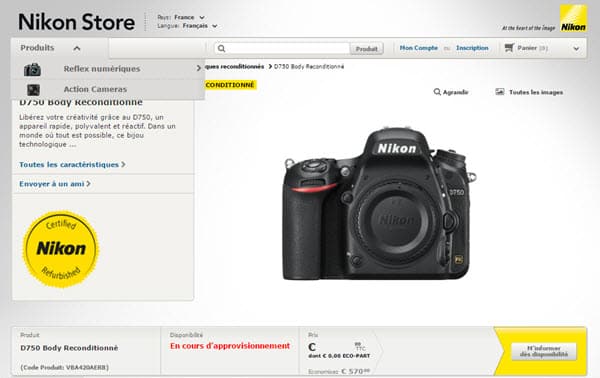The height and width of the screenshot is (378, 600).
Task: Click the shopping cart icon
Action: click(509, 48)
